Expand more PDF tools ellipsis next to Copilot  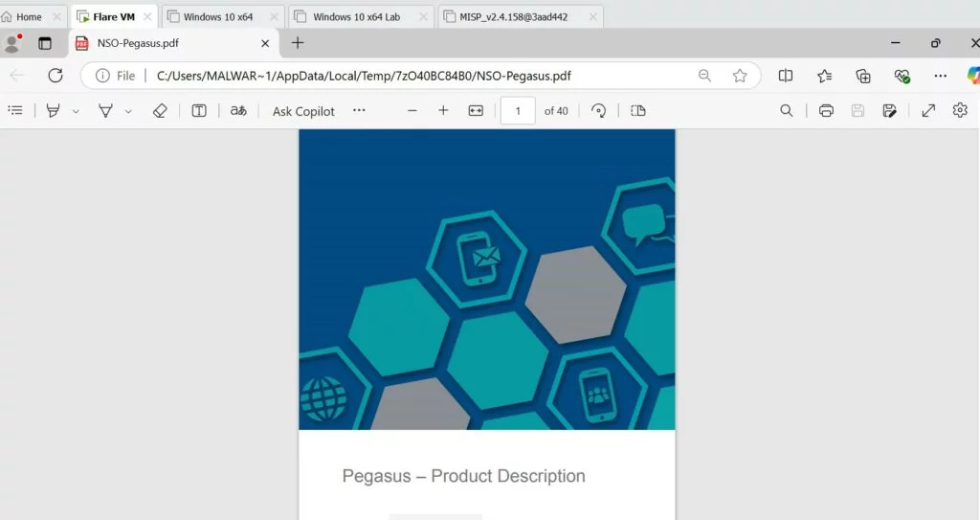[x=359, y=111]
